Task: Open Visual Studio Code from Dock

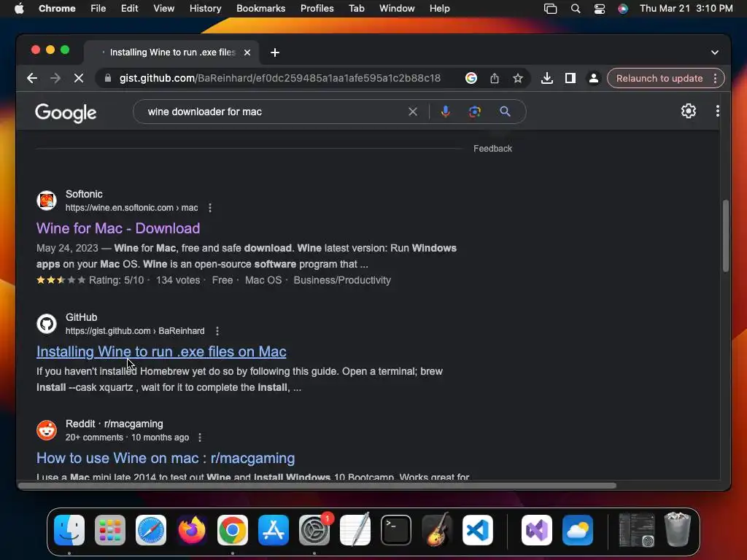Action: pyautogui.click(x=478, y=530)
